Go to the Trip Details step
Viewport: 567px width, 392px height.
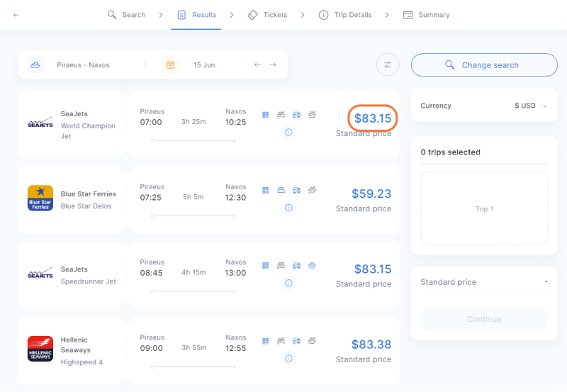tap(345, 15)
